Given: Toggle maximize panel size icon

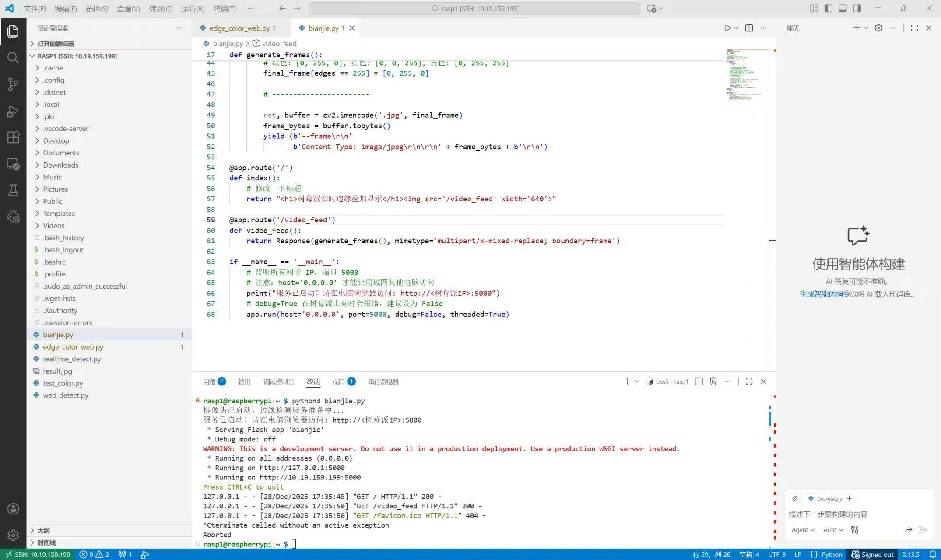Looking at the screenshot, I should (749, 381).
